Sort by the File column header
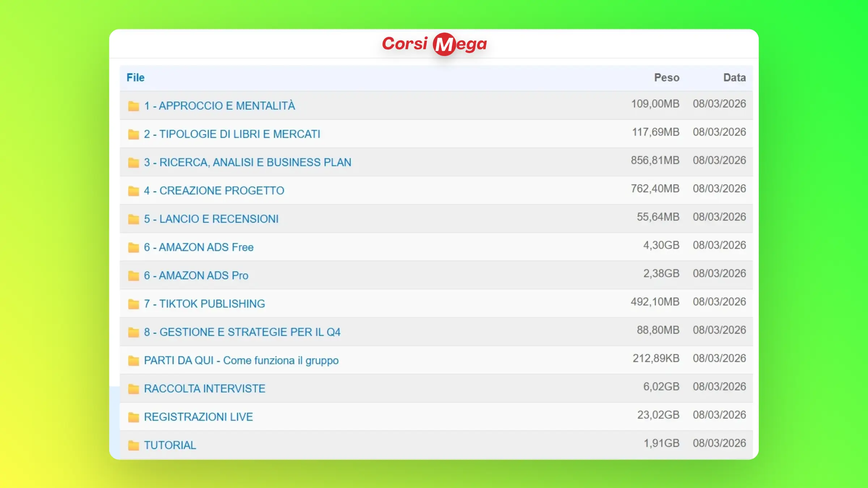 tap(135, 78)
